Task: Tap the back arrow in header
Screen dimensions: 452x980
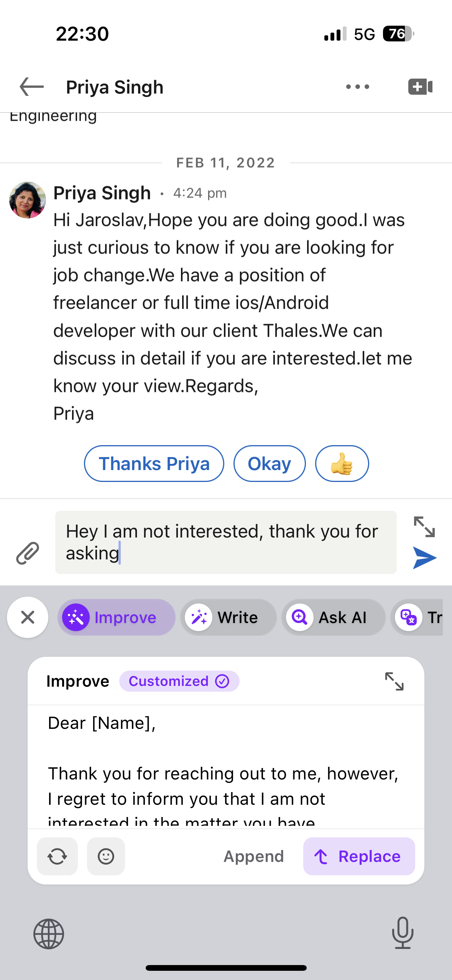Action: pos(32,87)
